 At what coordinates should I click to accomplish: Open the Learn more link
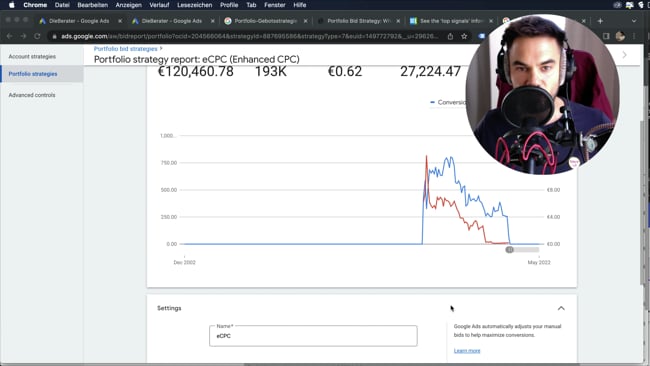pyautogui.click(x=467, y=351)
